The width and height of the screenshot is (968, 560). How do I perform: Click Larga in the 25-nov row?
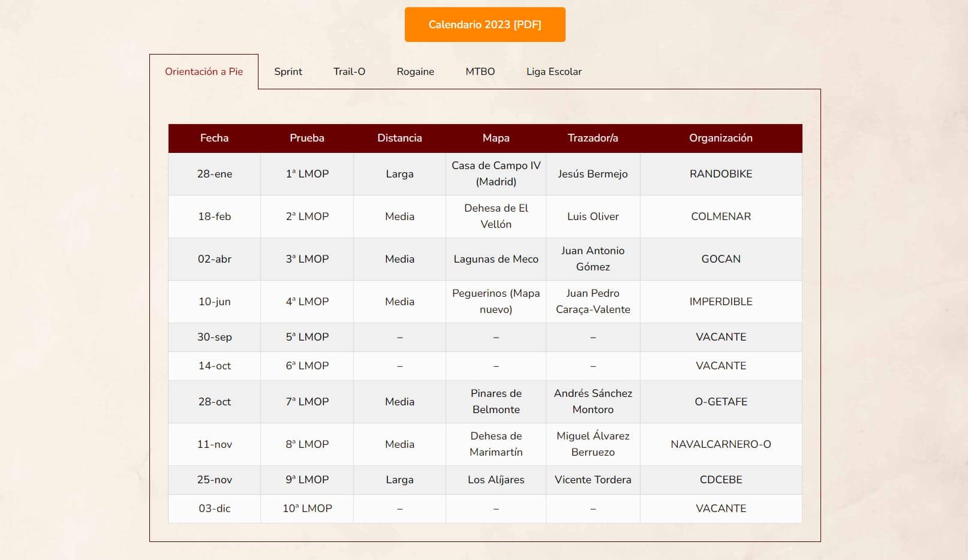pos(399,480)
